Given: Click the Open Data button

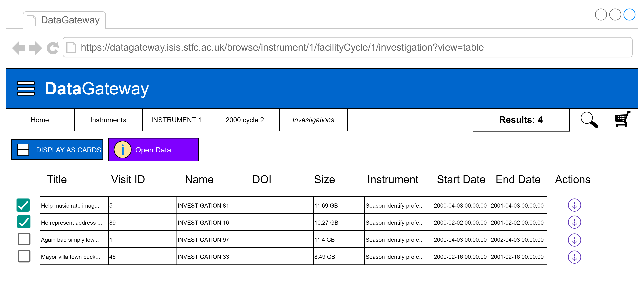Looking at the screenshot, I should tap(153, 150).
